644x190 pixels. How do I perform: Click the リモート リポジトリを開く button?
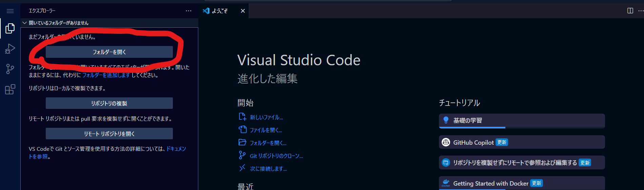(109, 134)
